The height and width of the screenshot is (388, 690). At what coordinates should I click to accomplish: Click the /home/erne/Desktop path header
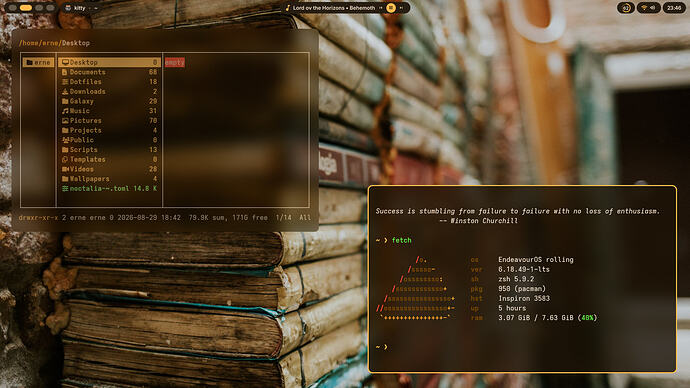pos(54,43)
